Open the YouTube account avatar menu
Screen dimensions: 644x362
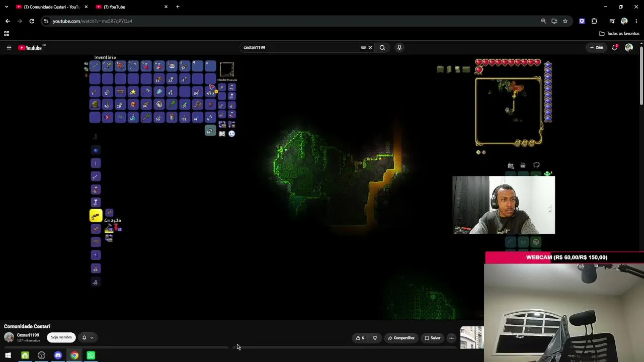click(629, 47)
